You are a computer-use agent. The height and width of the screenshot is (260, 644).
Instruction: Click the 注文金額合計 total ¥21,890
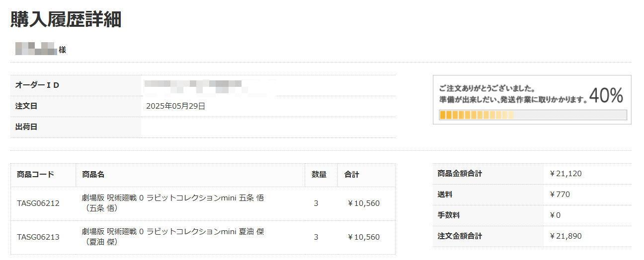(x=565, y=236)
